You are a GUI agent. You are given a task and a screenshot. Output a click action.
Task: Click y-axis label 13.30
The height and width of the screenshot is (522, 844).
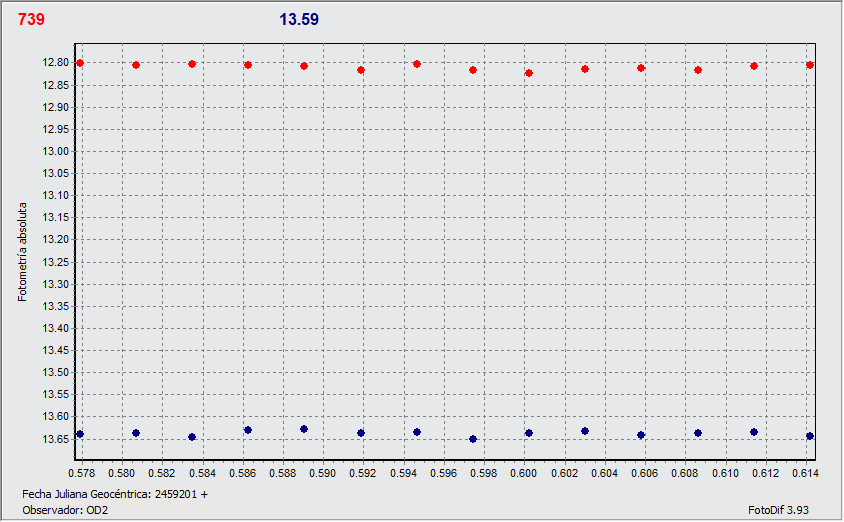(x=56, y=284)
